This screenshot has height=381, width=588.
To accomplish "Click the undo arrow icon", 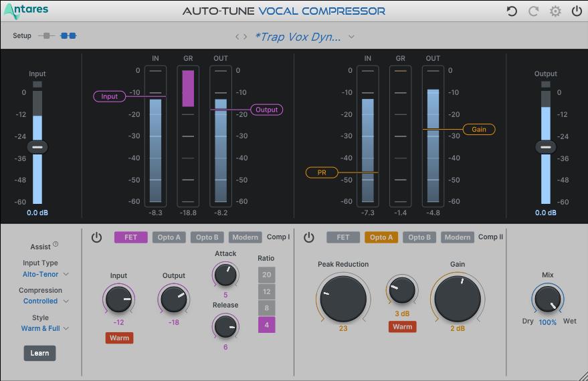I will point(512,11).
